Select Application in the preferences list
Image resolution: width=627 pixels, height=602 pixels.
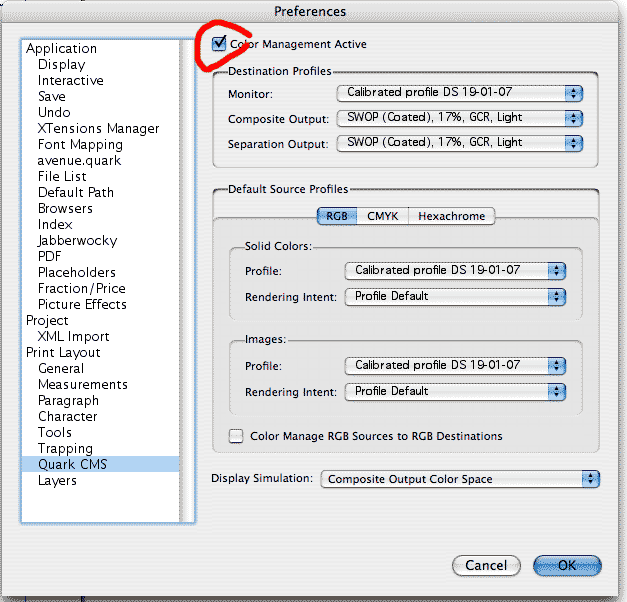click(101, 48)
